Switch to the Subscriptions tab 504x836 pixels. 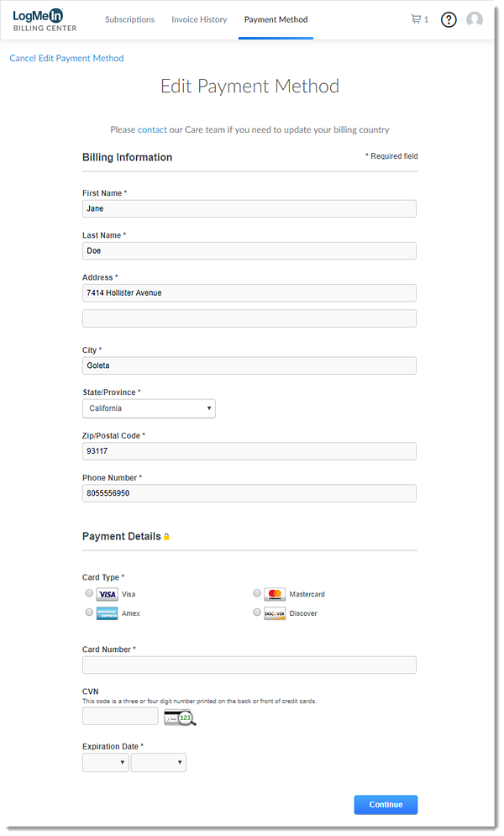coord(129,19)
